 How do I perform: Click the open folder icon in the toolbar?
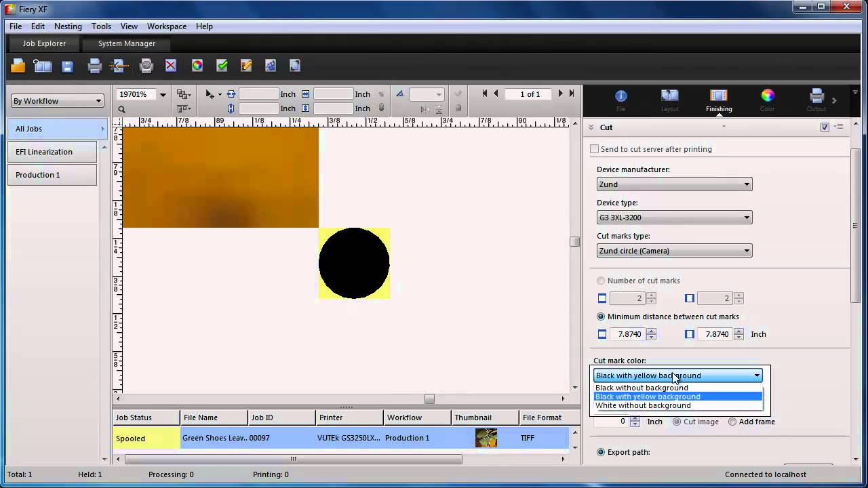[18, 66]
